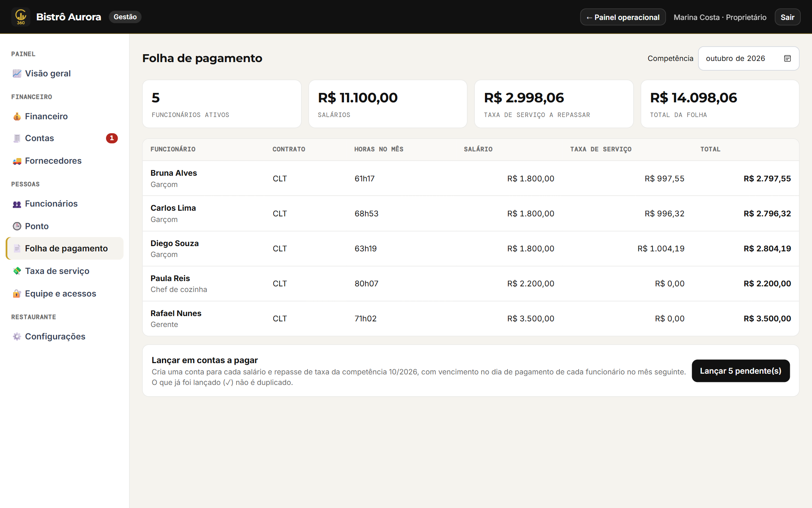Image resolution: width=812 pixels, height=508 pixels.
Task: Navigate to Fornecedores
Action: (x=65, y=161)
